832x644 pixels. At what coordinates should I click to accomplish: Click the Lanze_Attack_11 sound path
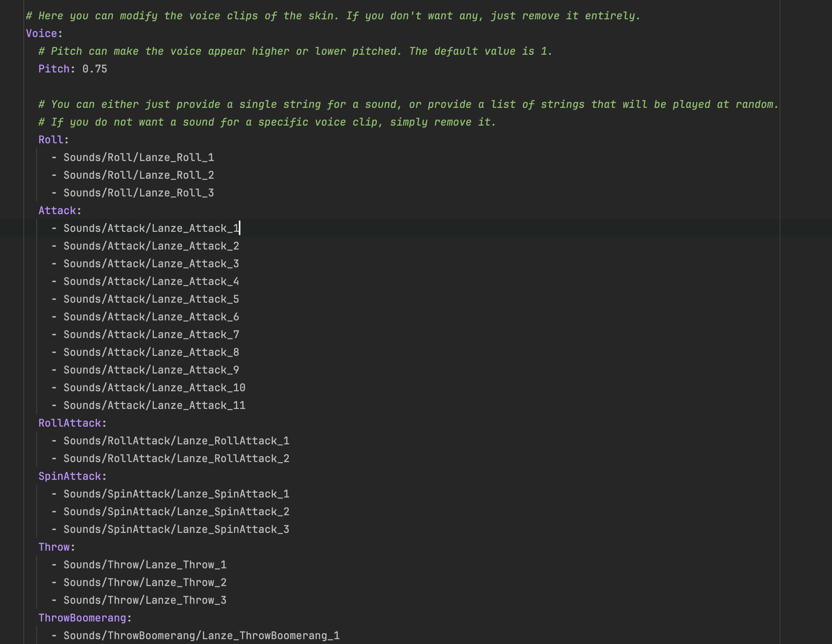pos(154,405)
